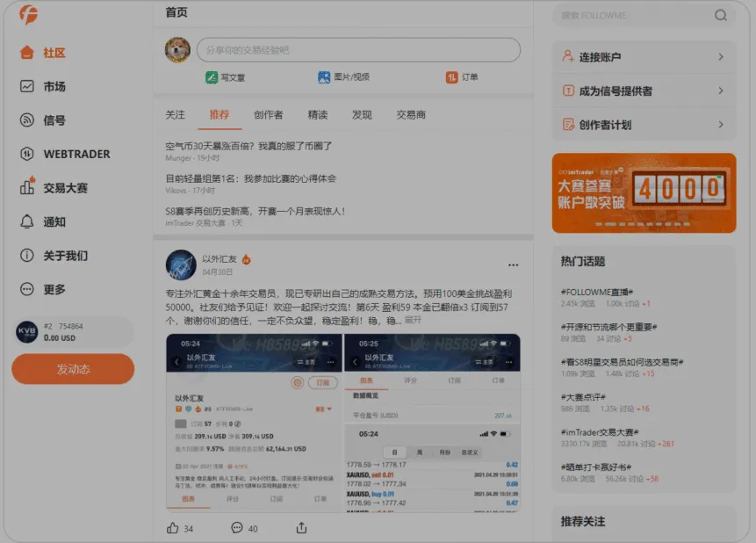Switch to 发现 tab
This screenshot has width=756, height=543.
[362, 115]
